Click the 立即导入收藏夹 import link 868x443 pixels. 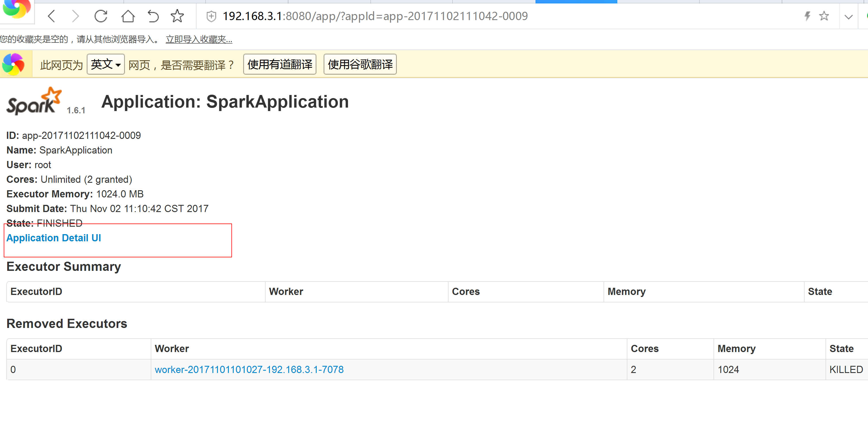click(x=199, y=39)
